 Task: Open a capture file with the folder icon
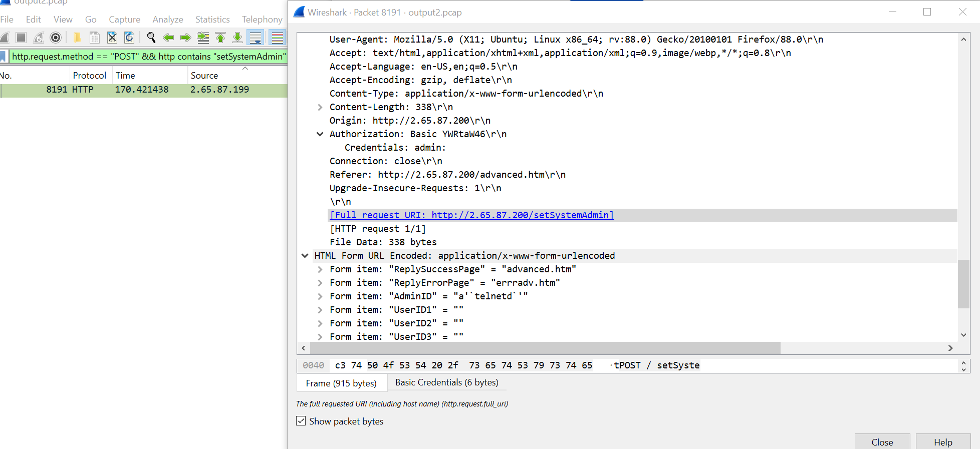coord(77,38)
